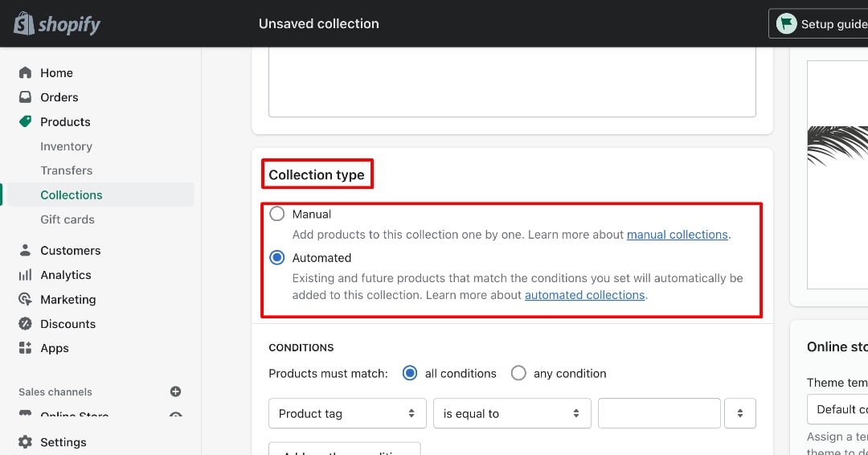Click the collection image thumbnail

837,174
